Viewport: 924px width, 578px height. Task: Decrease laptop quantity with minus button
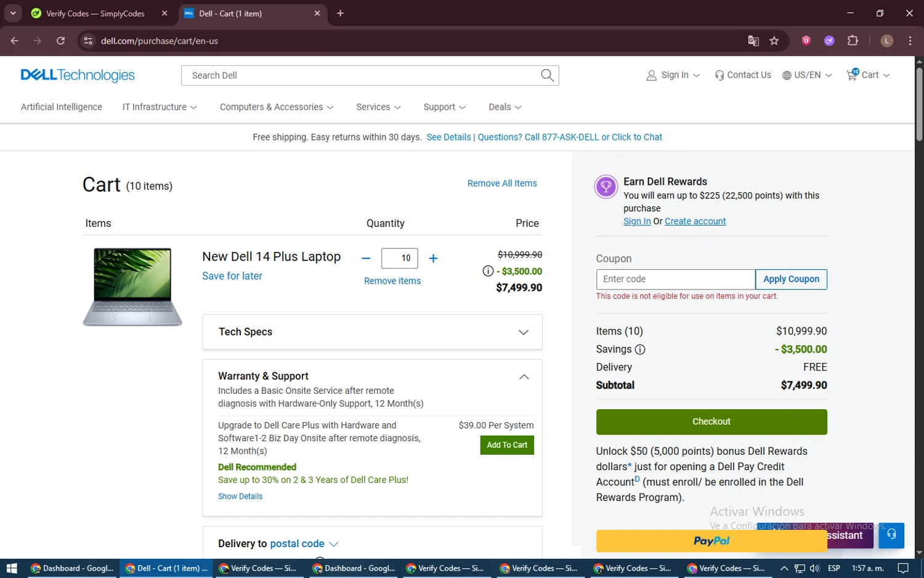pyautogui.click(x=366, y=258)
